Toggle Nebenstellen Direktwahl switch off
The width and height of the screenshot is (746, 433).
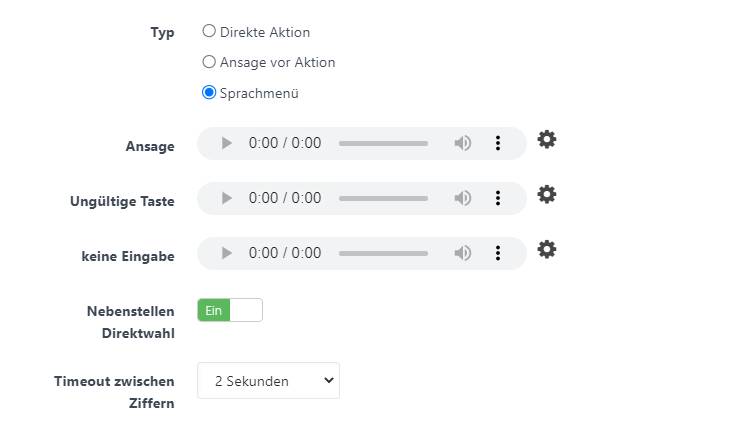click(230, 310)
